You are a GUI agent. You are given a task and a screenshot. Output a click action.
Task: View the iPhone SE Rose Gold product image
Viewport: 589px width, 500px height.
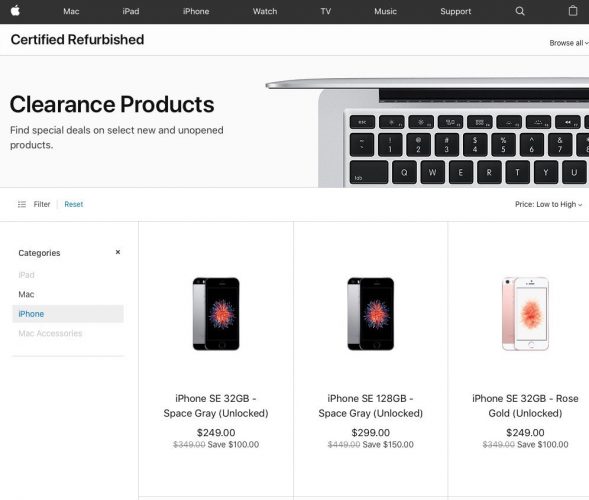point(525,314)
